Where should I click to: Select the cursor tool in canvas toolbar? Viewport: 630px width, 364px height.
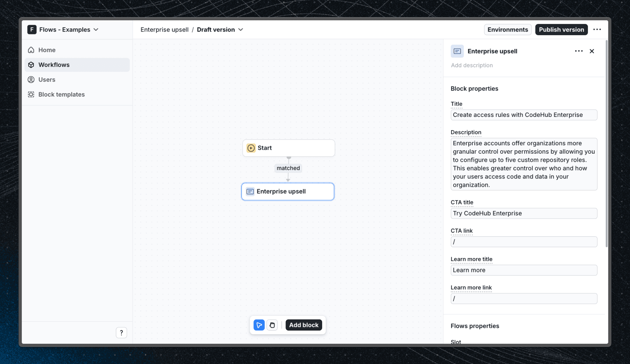tap(259, 325)
